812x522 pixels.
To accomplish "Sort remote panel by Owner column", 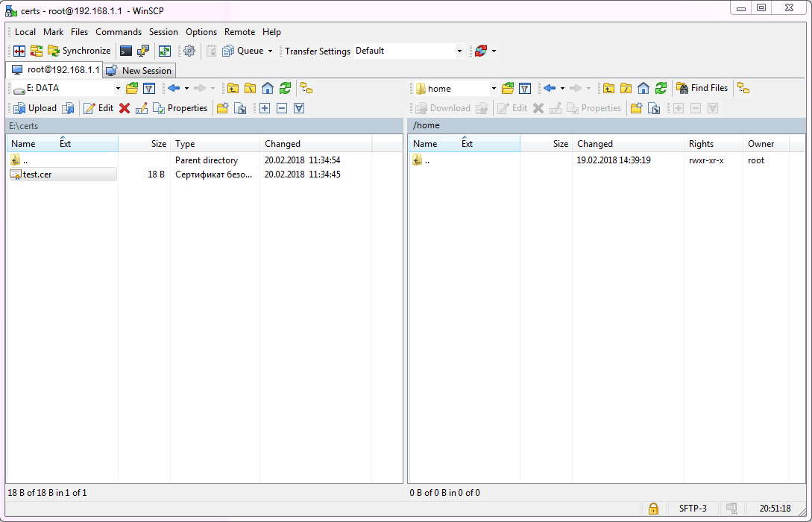I will click(766, 143).
